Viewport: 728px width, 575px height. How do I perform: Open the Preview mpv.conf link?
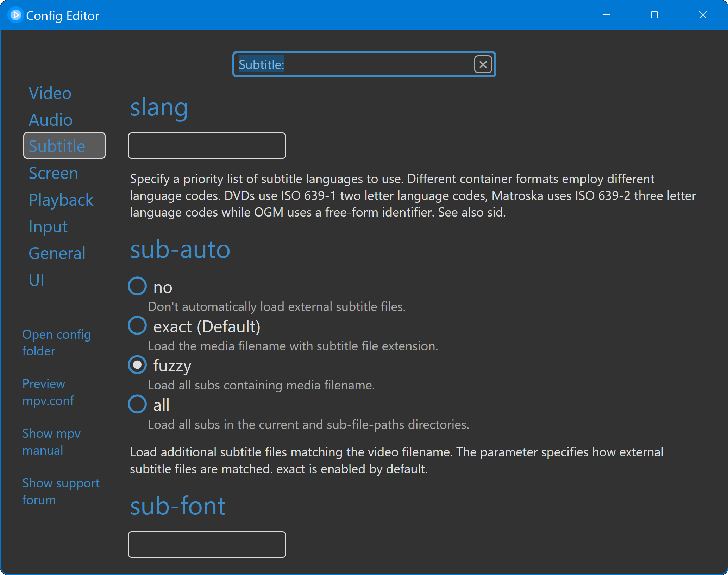[48, 392]
